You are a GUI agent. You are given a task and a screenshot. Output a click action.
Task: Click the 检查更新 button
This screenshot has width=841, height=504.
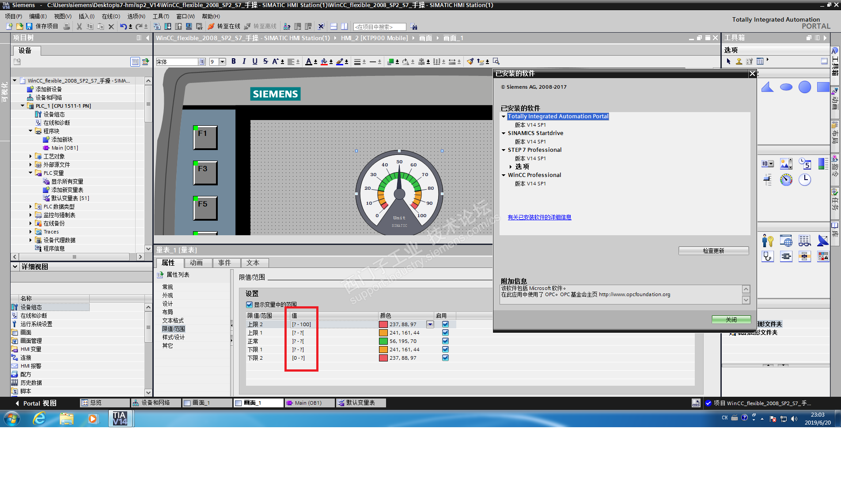[x=713, y=251]
